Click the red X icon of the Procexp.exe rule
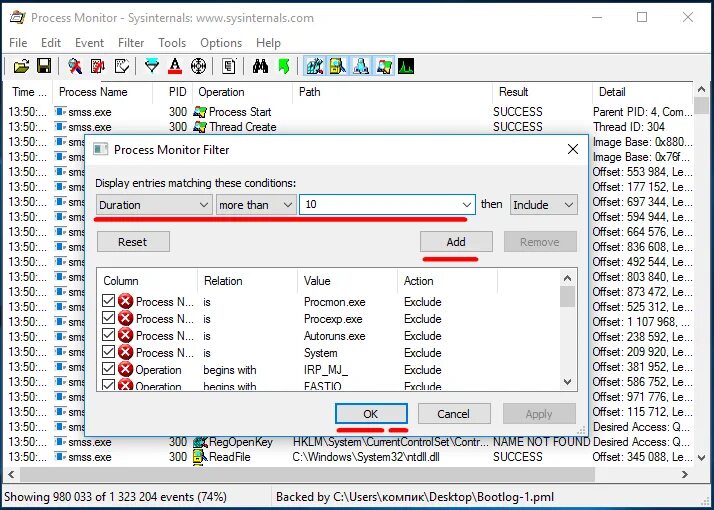714x510 pixels. [x=125, y=318]
